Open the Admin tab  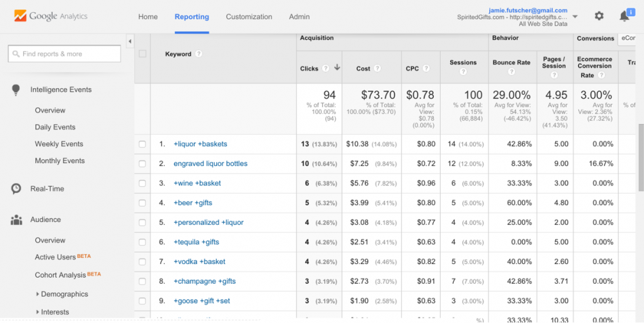[x=299, y=17]
